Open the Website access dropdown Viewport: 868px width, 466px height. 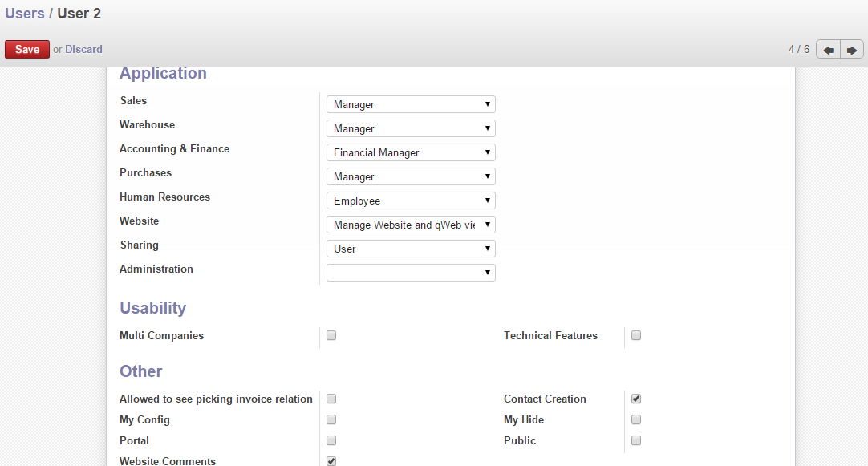point(410,225)
